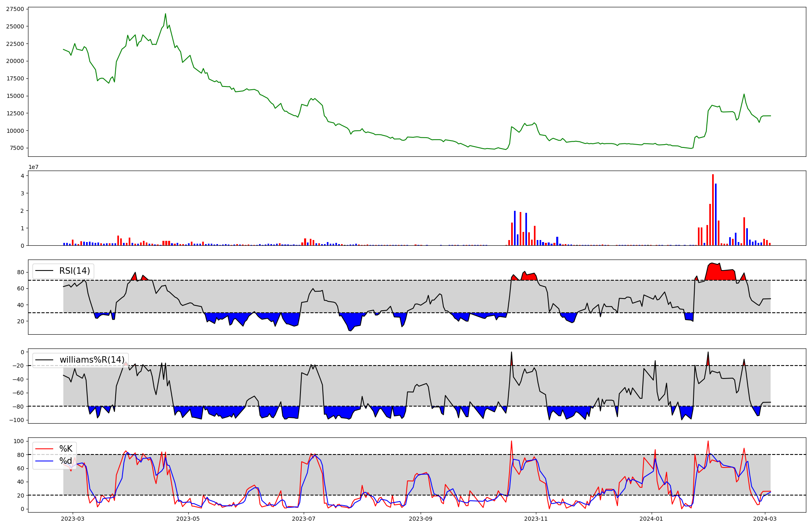This screenshot has height=528, width=812.
Task: Click the 2023-09 x-axis date label
Action: 421,519
